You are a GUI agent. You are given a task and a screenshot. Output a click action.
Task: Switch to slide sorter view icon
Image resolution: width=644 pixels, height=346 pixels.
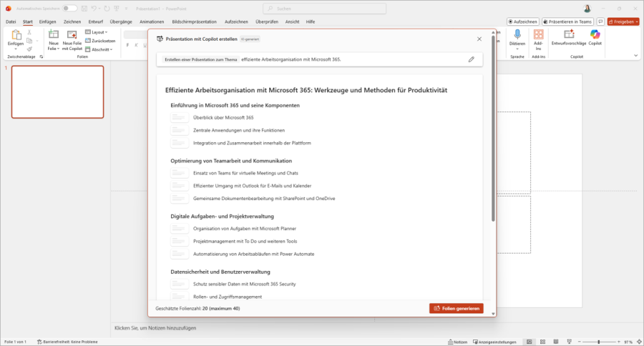pos(542,342)
